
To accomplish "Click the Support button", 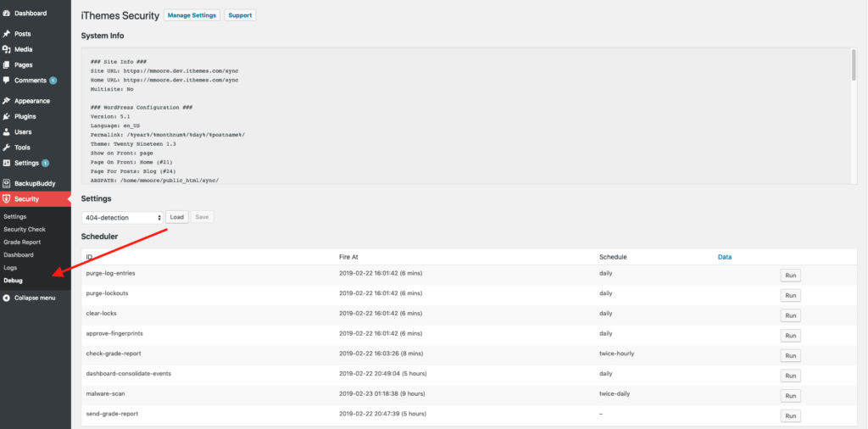I will click(240, 15).
